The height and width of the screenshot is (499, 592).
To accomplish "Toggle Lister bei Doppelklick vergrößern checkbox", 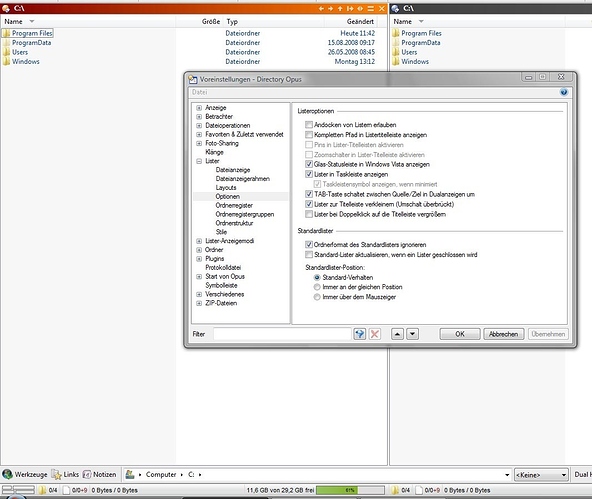I will click(x=309, y=214).
